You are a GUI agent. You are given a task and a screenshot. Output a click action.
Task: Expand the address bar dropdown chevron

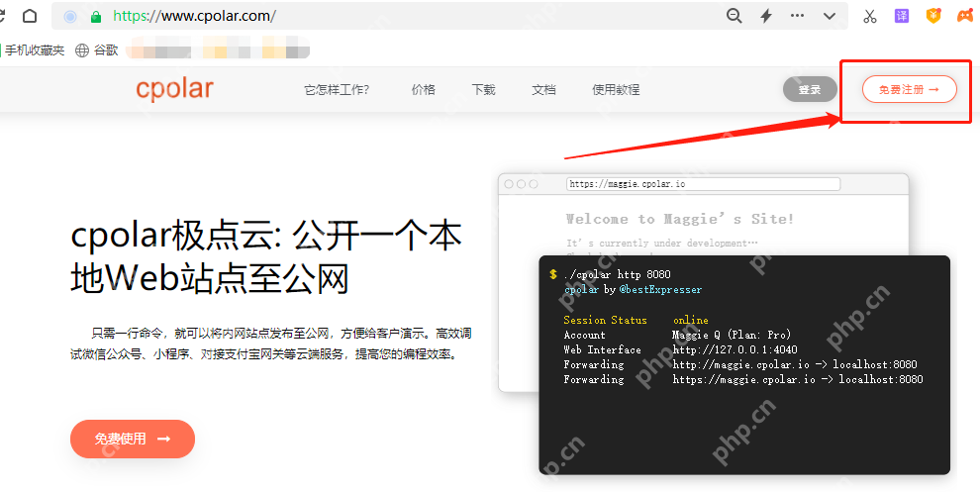click(830, 16)
